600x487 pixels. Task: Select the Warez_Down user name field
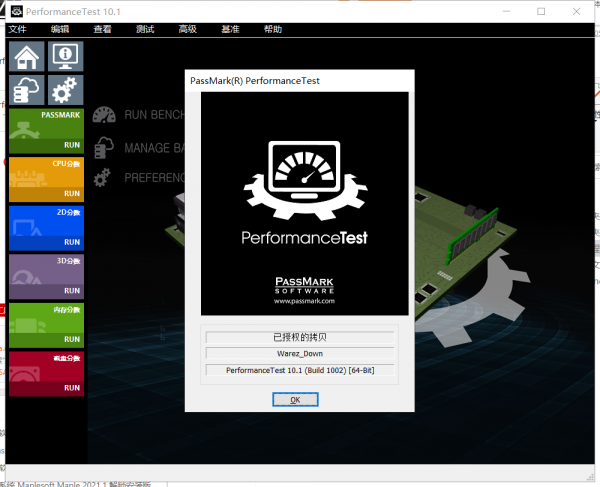[x=300, y=353]
